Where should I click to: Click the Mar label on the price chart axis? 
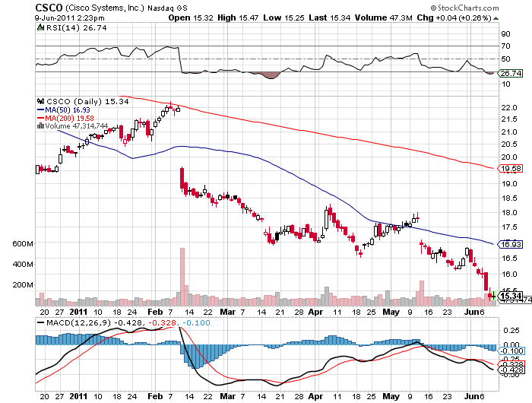click(x=228, y=312)
